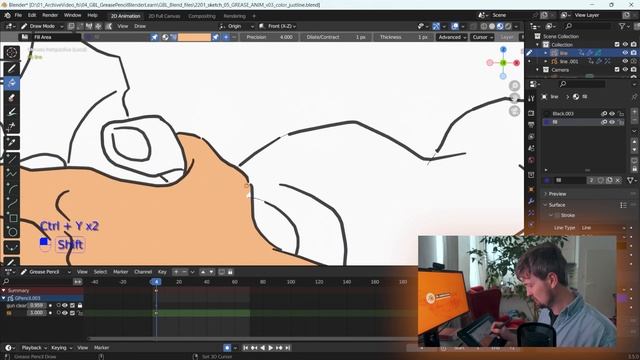The height and width of the screenshot is (360, 640).
Task: Select the Cutter tool
Action: tap(11, 127)
